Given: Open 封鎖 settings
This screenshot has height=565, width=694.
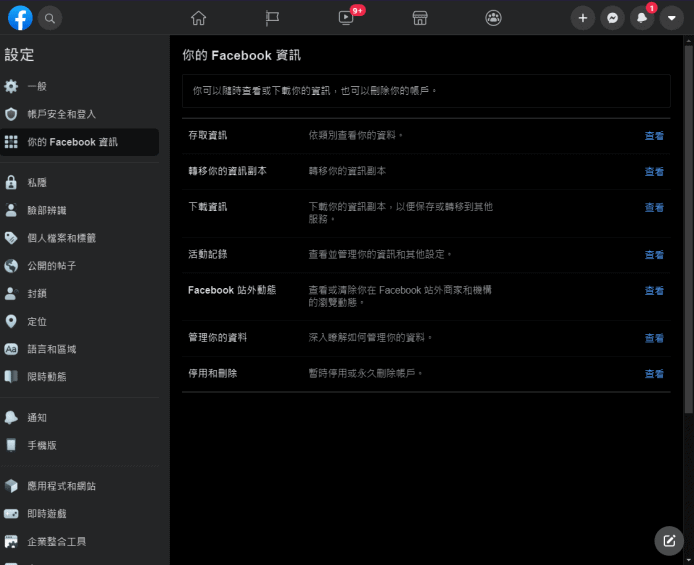Looking at the screenshot, I should click(x=80, y=293).
